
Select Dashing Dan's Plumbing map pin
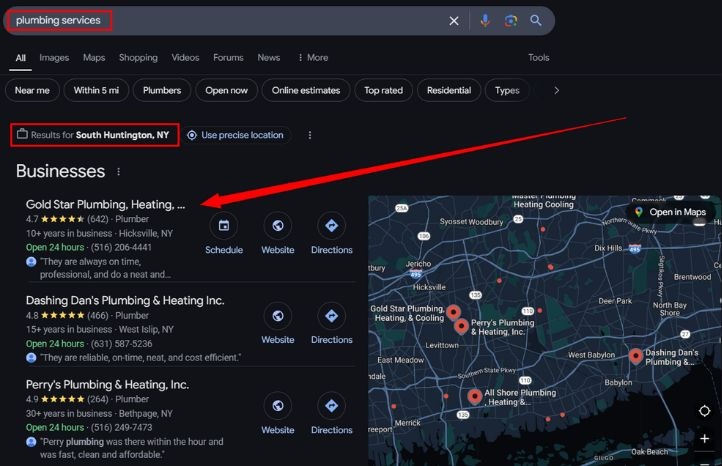[636, 355]
